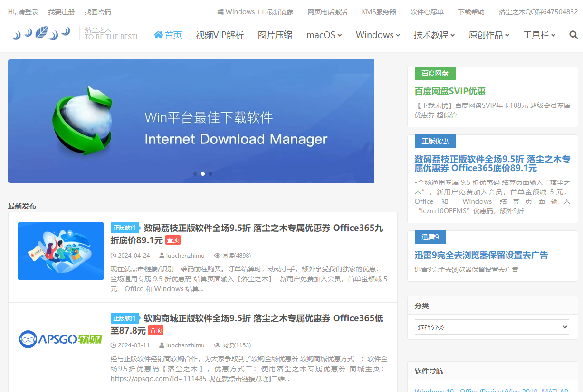Screen dimensions: 583x392
Task: Click the 正版软件 tag on 软购商城 post
Action: tap(125, 318)
